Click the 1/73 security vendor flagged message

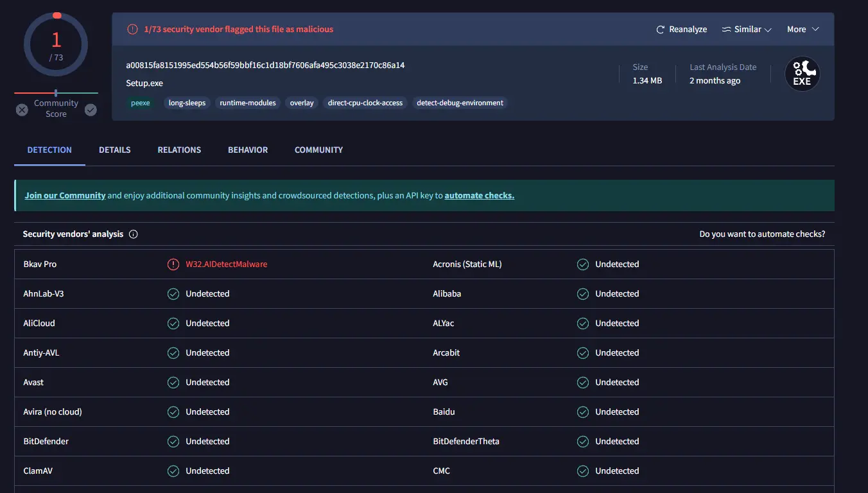coord(239,30)
